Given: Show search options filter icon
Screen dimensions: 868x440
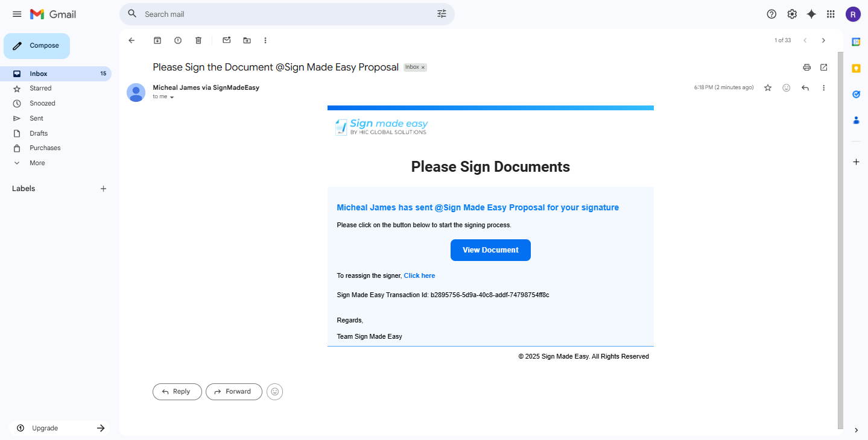Looking at the screenshot, I should 442,14.
